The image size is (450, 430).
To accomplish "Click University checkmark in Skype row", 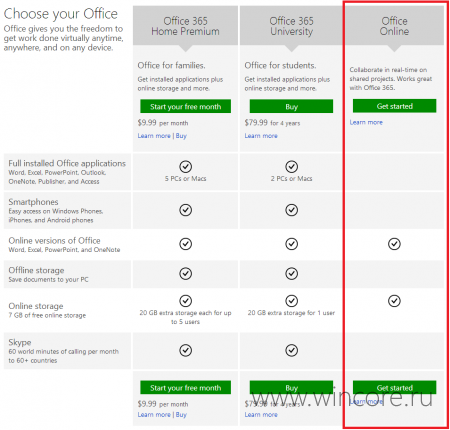I will 291,350.
